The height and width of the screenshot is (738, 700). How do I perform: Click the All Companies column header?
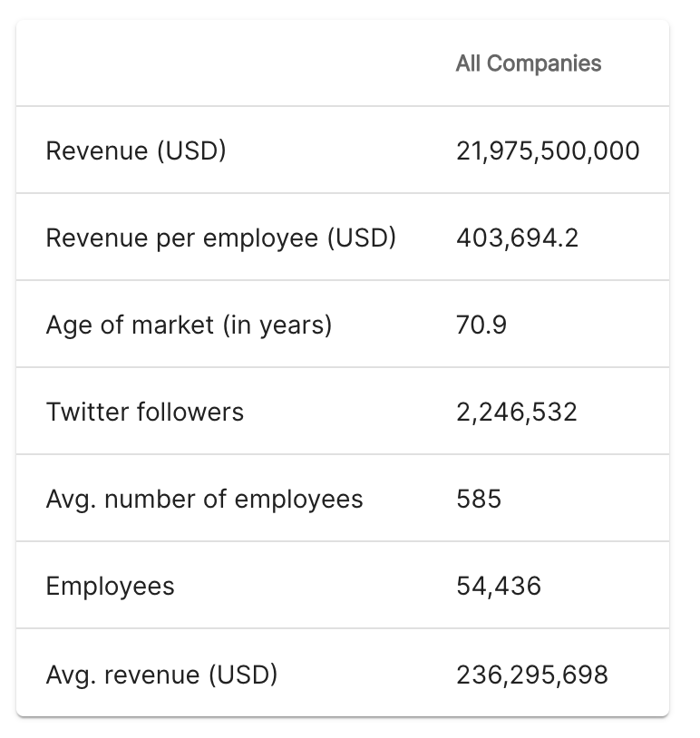529,63
